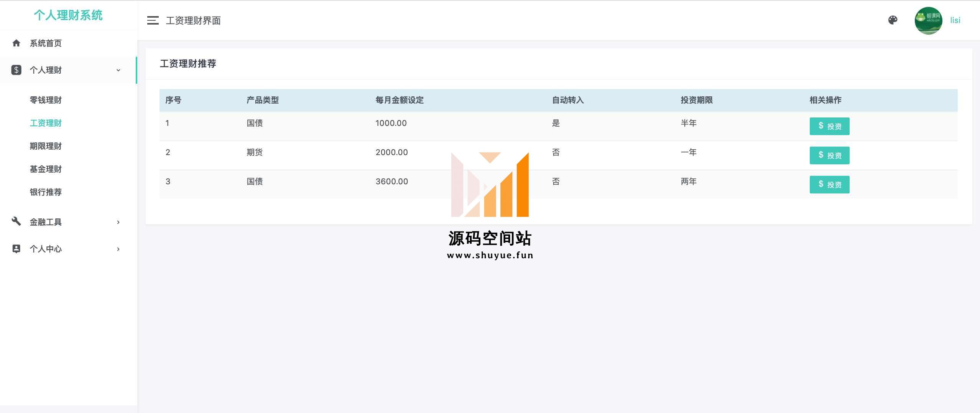The image size is (980, 413).
Task: Click 国债 in the third row
Action: click(255, 182)
